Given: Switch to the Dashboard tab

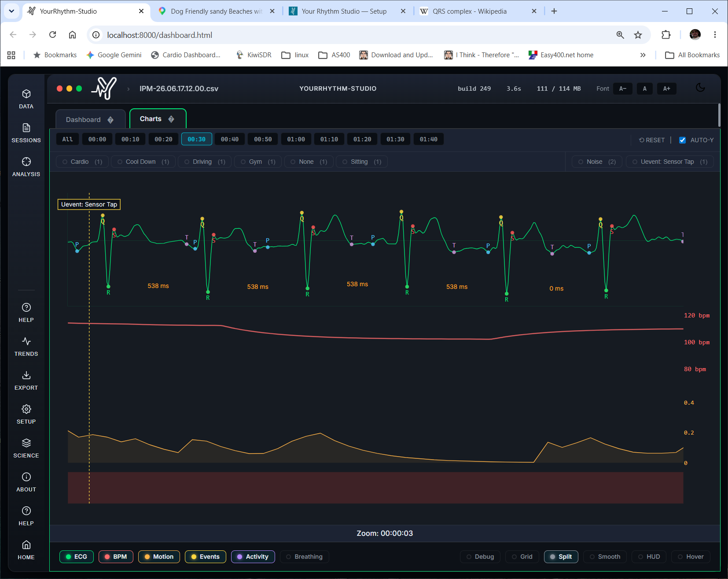Looking at the screenshot, I should click(90, 119).
